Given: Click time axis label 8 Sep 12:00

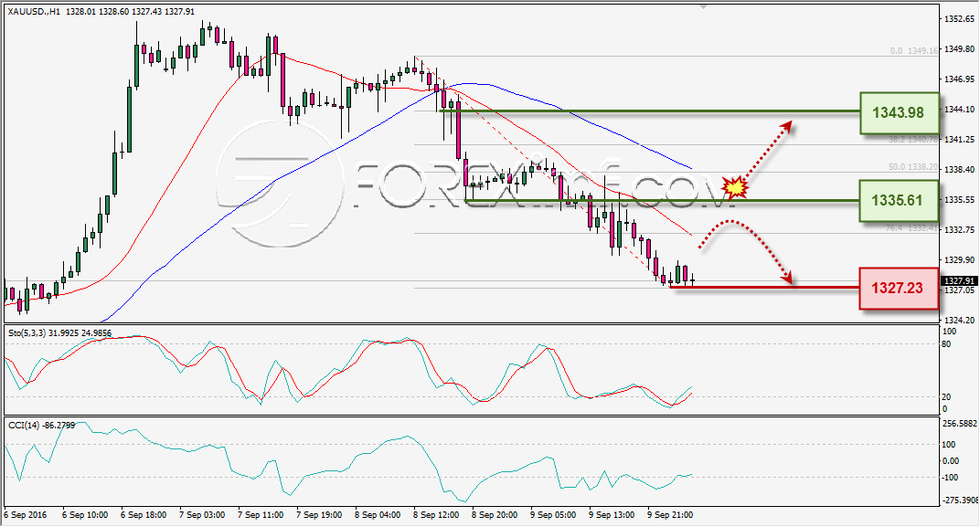Looking at the screenshot, I should click(436, 515).
